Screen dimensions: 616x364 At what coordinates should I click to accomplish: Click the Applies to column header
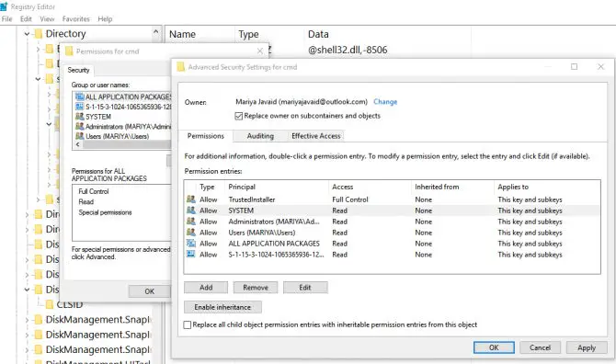point(513,187)
